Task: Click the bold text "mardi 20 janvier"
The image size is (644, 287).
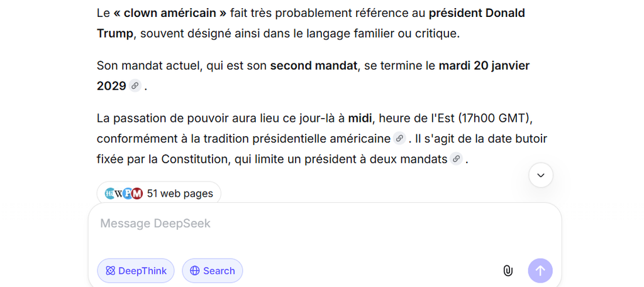Action: [x=484, y=65]
